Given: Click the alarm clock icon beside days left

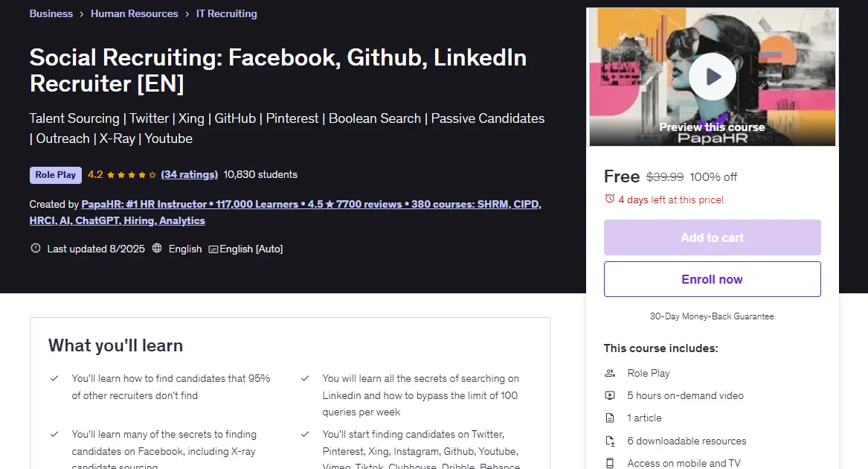Looking at the screenshot, I should (x=609, y=199).
